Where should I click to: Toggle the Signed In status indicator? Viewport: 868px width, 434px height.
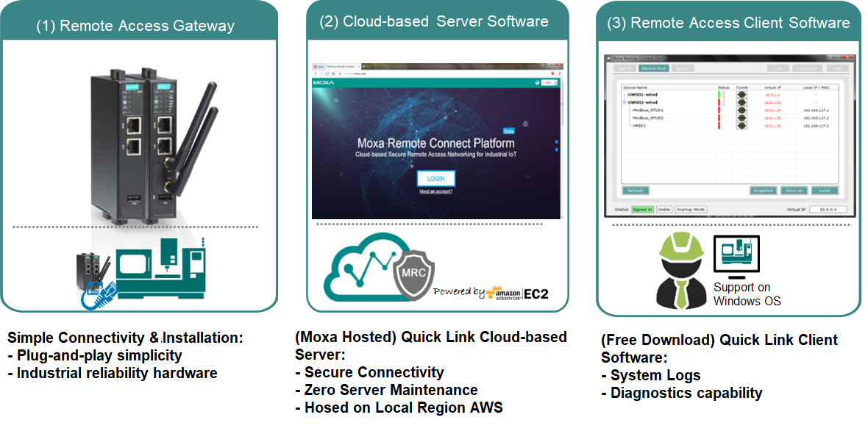(x=642, y=210)
